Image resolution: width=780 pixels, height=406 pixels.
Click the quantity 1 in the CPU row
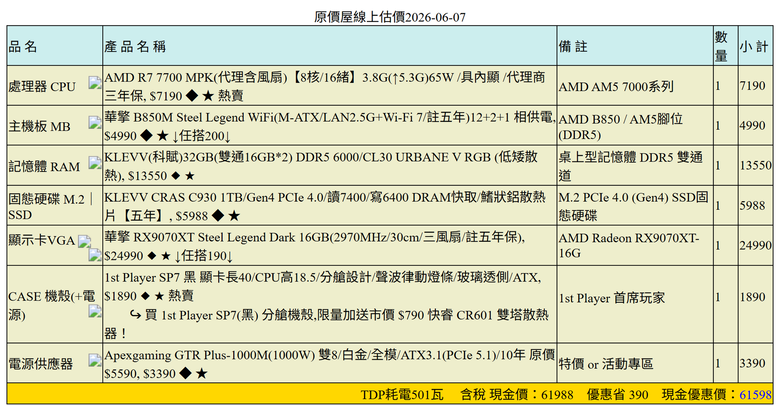(x=718, y=86)
